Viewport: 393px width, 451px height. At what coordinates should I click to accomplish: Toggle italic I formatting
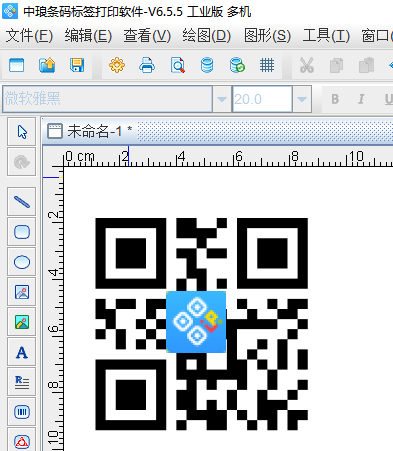(x=361, y=99)
